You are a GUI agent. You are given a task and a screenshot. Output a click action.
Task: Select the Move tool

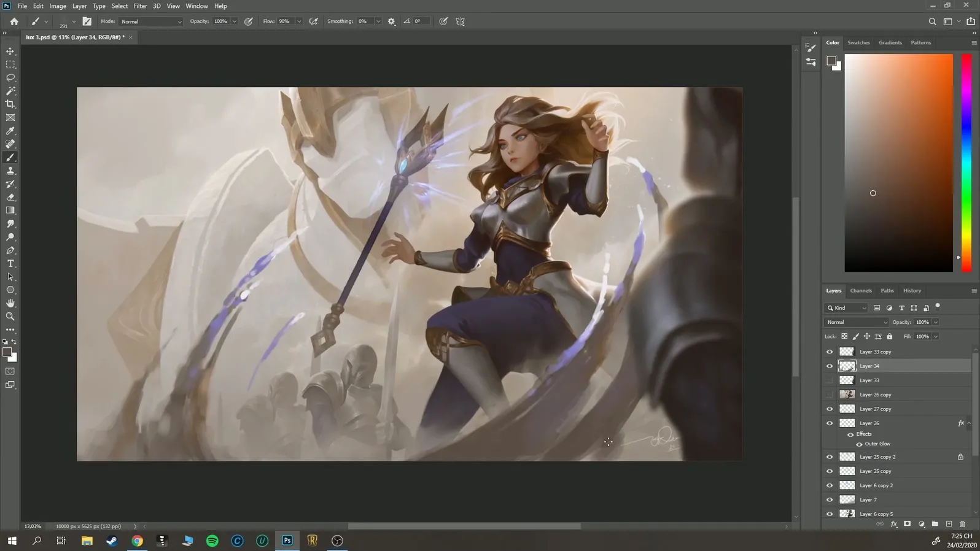10,52
